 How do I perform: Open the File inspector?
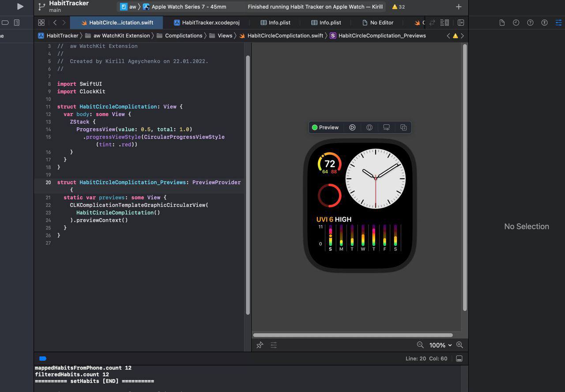click(x=502, y=22)
